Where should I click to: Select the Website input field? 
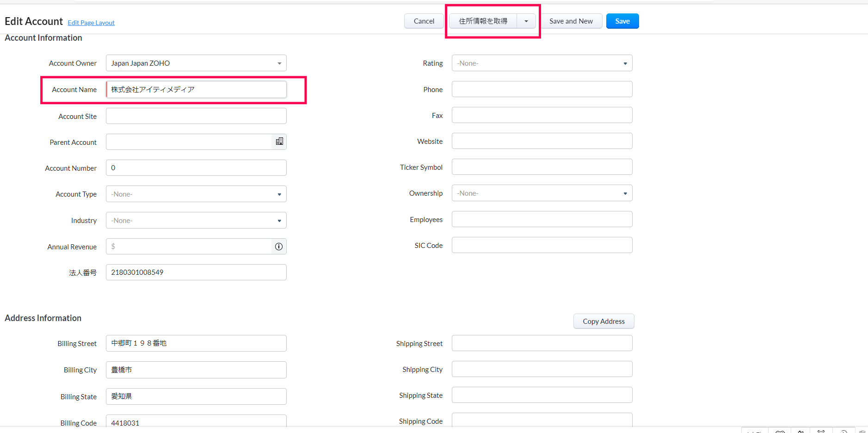[x=542, y=141]
